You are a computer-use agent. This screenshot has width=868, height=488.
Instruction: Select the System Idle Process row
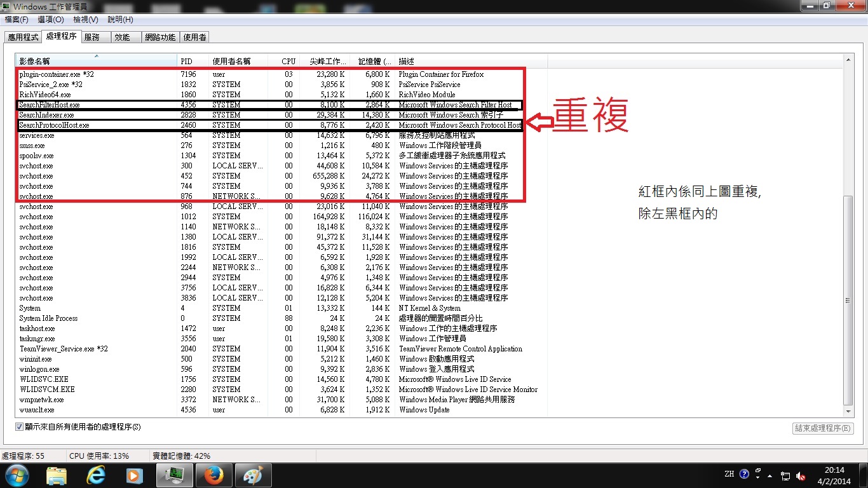281,318
